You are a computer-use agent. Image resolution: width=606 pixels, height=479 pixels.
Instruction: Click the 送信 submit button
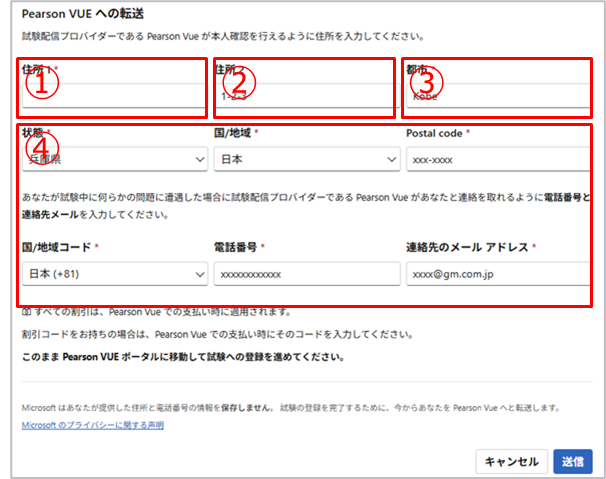(x=573, y=461)
